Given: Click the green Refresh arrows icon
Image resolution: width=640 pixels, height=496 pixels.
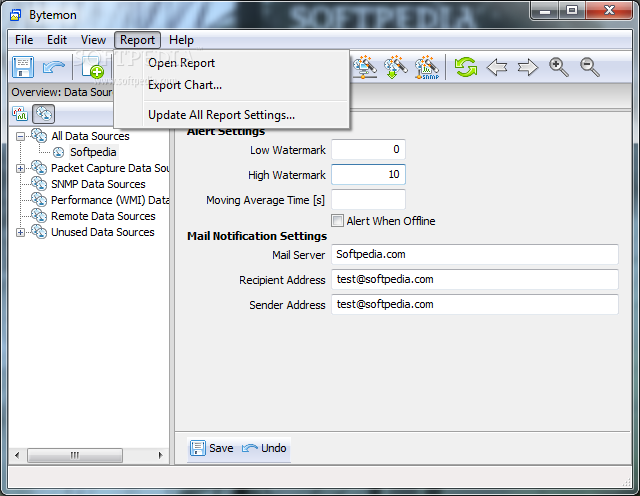Looking at the screenshot, I should (466, 67).
